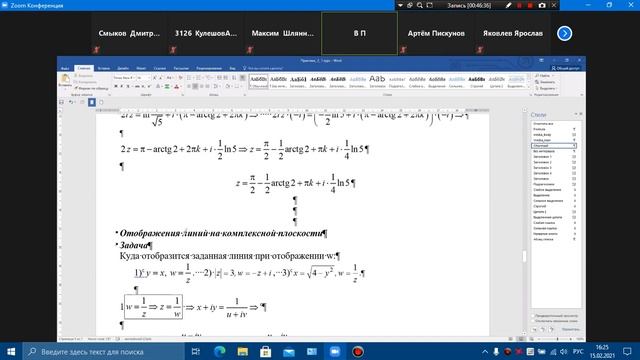Open the Абзац group dialog launcher
Image resolution: width=640 pixels, height=360 pixels.
coord(244,95)
